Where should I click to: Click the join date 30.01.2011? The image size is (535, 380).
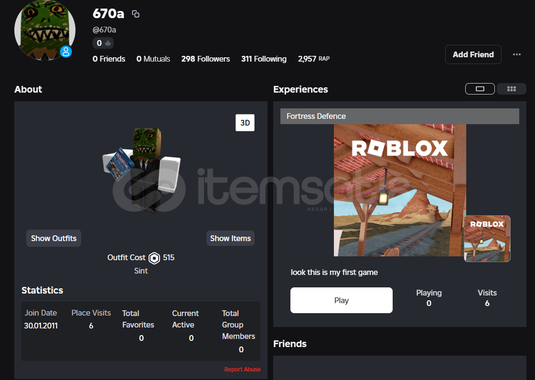pos(41,326)
